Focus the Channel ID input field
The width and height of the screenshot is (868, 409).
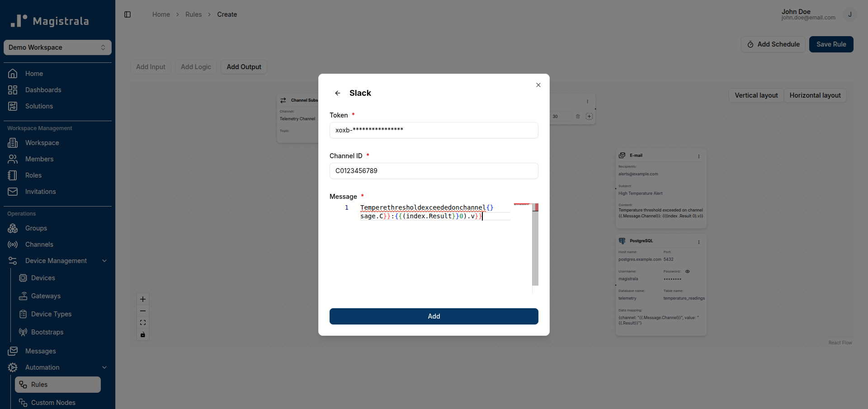click(434, 171)
